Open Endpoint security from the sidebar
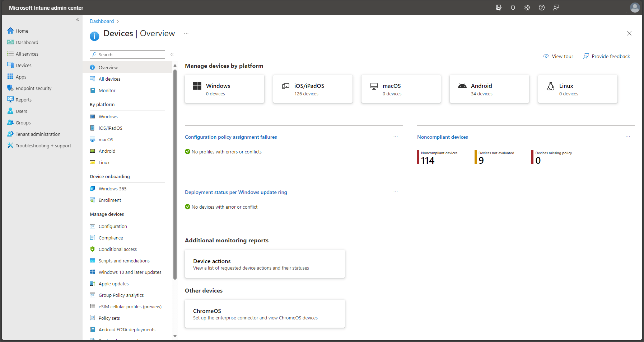644x342 pixels. click(x=33, y=88)
